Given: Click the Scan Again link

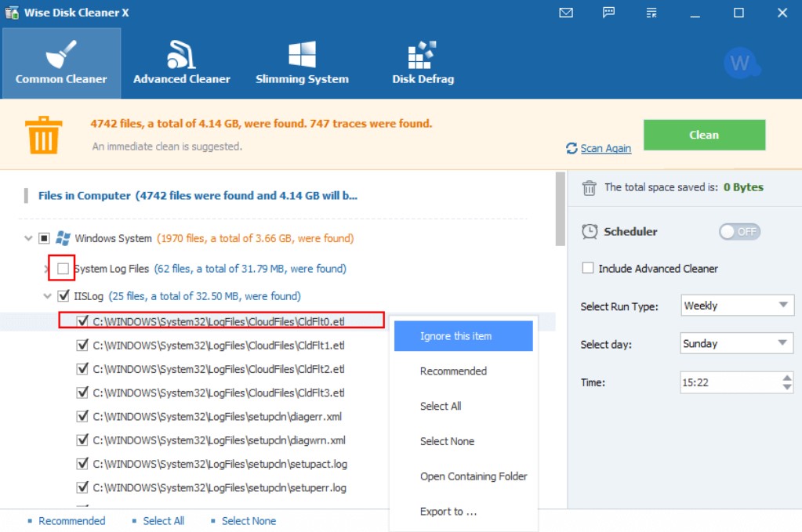Looking at the screenshot, I should pyautogui.click(x=605, y=148).
